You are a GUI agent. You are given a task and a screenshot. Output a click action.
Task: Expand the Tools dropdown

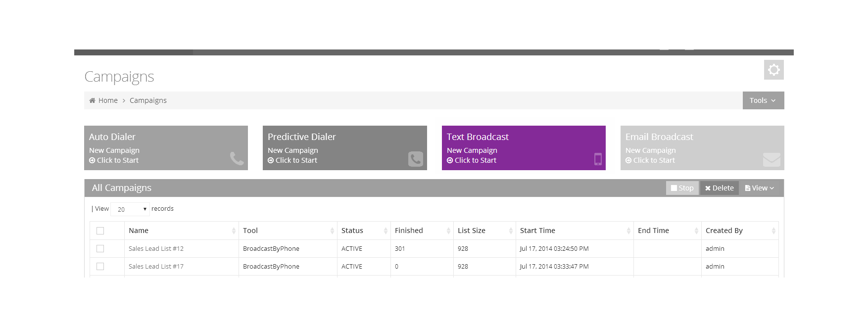[763, 100]
